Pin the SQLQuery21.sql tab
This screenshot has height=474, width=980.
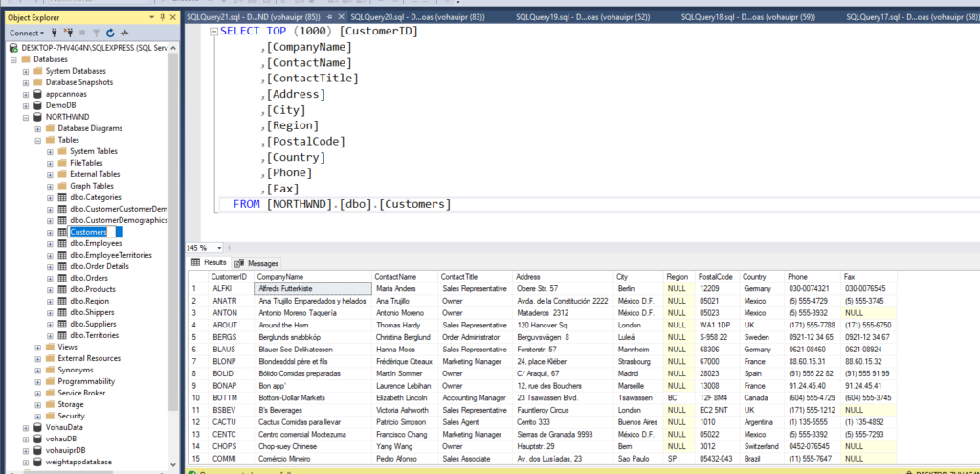(x=328, y=17)
